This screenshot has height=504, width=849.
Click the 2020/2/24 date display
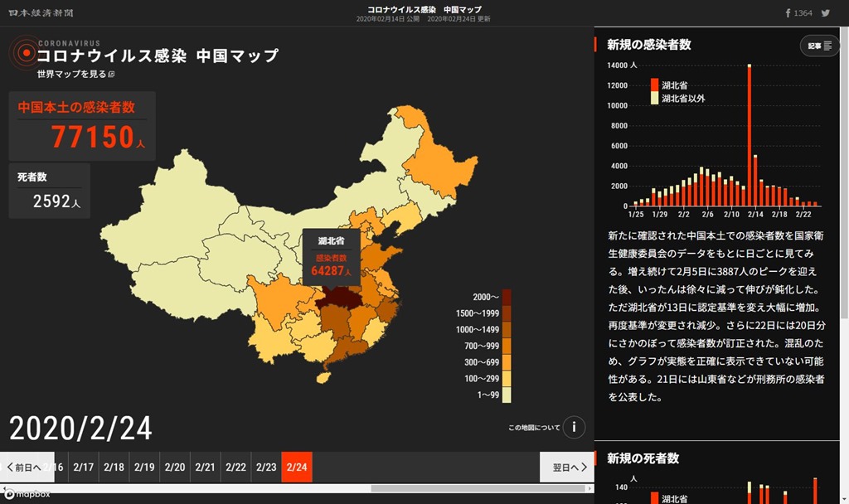point(80,429)
